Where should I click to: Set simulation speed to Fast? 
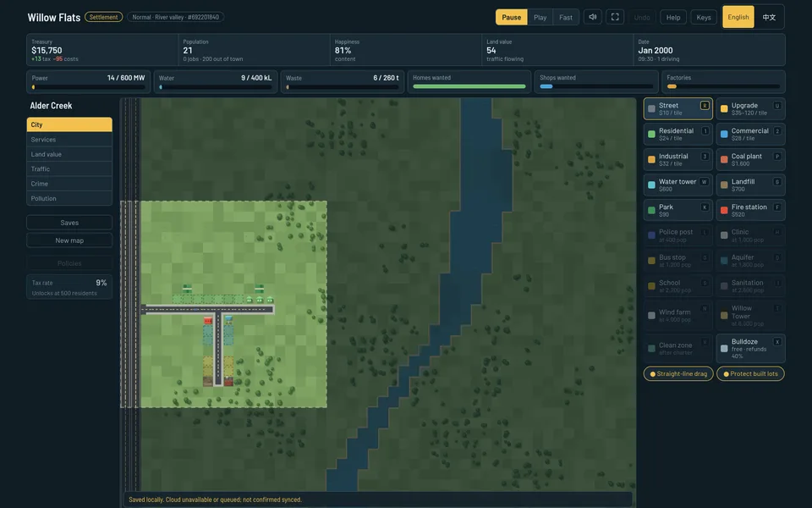pyautogui.click(x=566, y=17)
